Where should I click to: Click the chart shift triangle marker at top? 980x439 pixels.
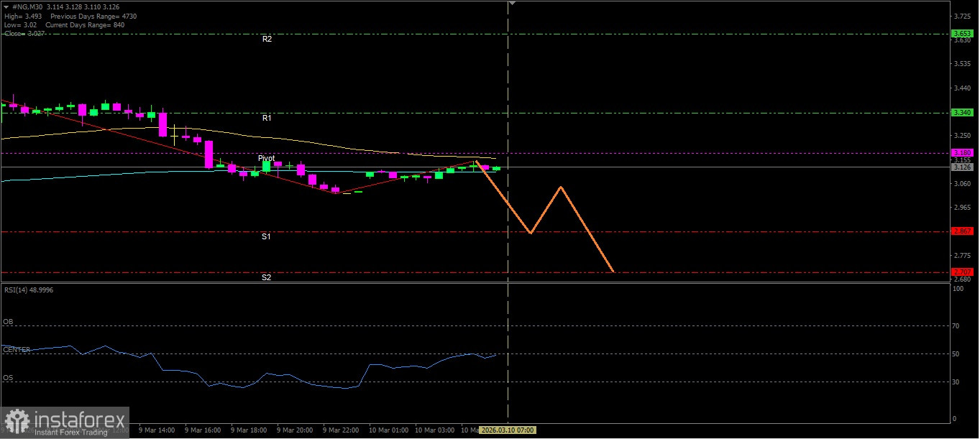(x=511, y=4)
